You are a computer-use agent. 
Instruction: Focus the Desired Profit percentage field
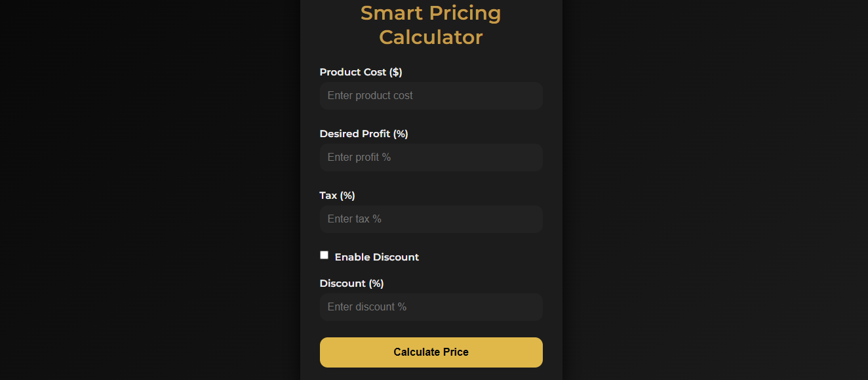[431, 158]
